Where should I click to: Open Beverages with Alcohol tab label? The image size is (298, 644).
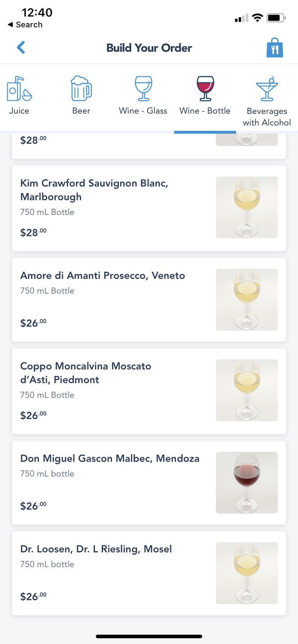[267, 117]
